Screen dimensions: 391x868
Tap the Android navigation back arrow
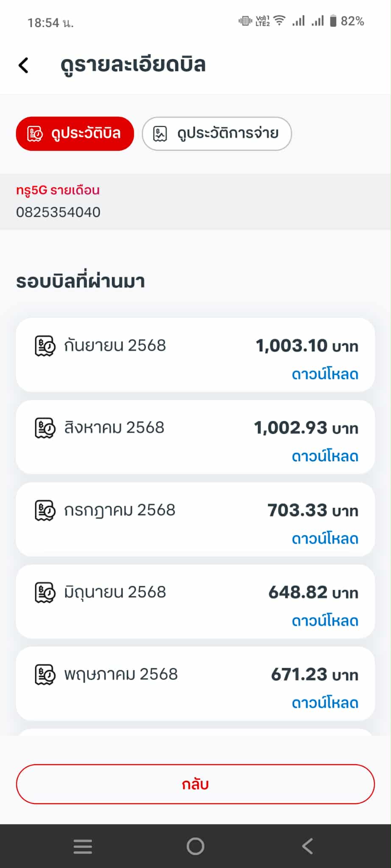point(308,846)
